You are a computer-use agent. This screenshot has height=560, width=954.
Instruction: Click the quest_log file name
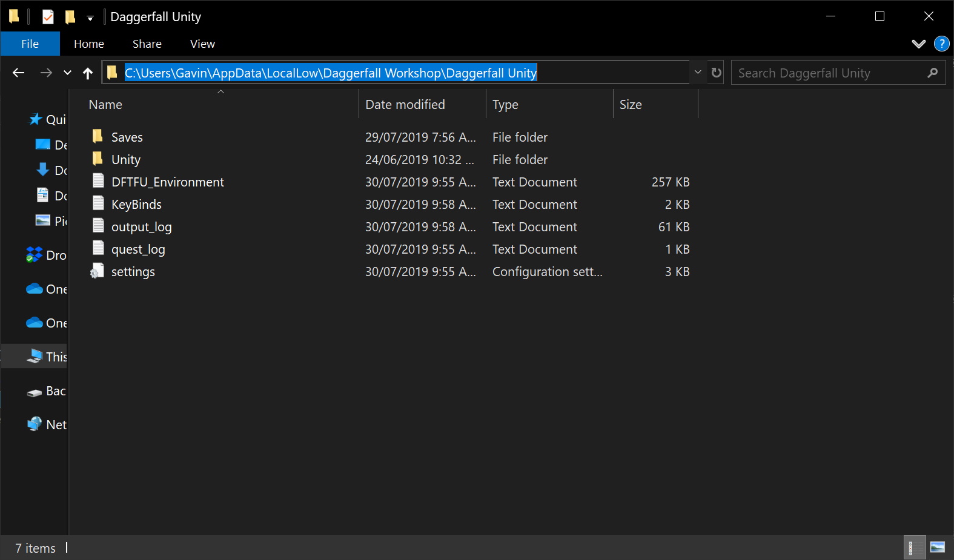click(x=138, y=249)
